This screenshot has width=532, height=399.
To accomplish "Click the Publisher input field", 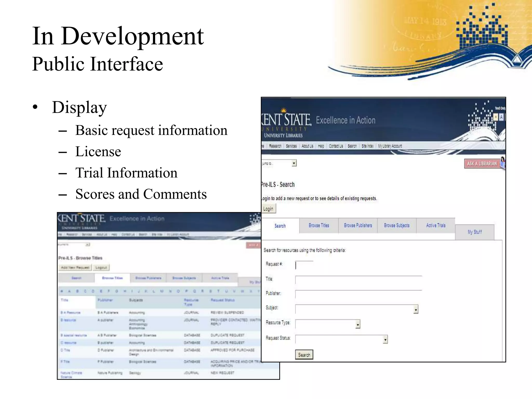I will 358,294.
